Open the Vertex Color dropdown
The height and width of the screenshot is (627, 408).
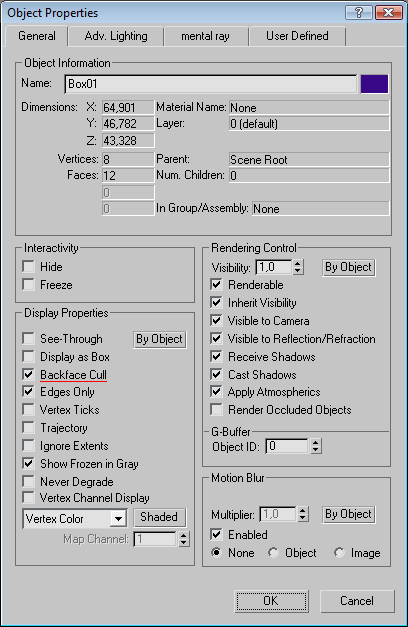(118, 519)
